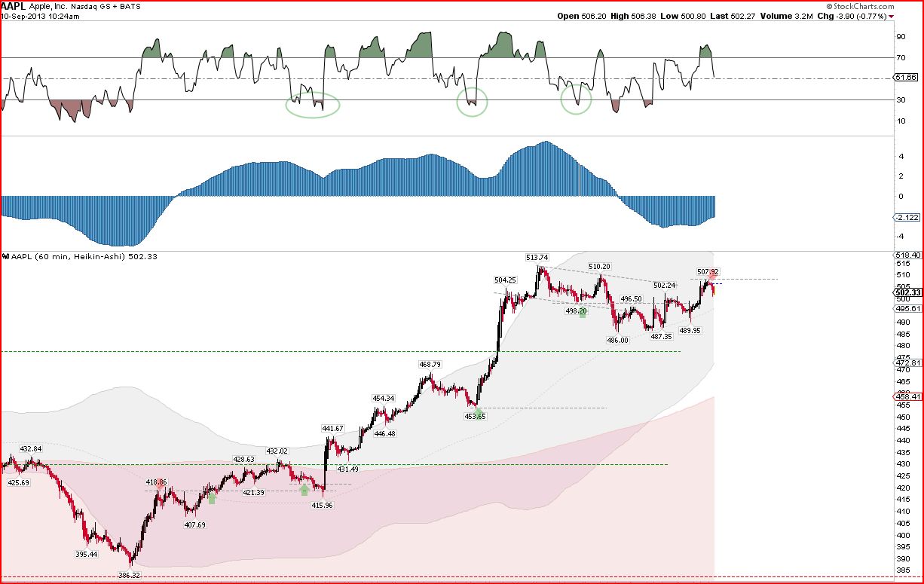
Task: Click the candlestick legend icon before AAPL (60 min)
Action: coord(6,257)
